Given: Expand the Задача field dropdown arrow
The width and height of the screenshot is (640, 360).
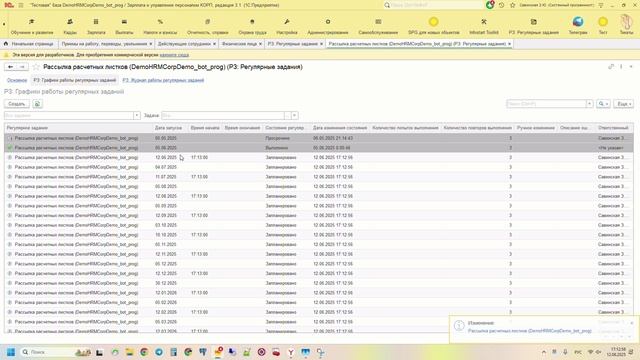Looking at the screenshot, I should pyautogui.click(x=294, y=116).
